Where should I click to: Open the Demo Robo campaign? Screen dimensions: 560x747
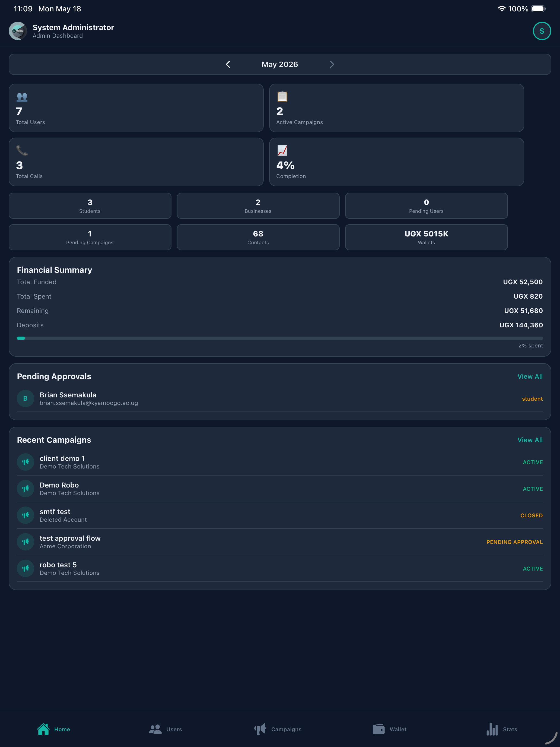[280, 489]
